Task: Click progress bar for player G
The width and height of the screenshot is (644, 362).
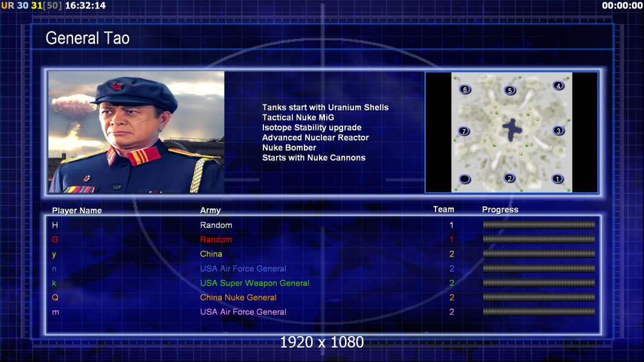Action: pos(539,239)
